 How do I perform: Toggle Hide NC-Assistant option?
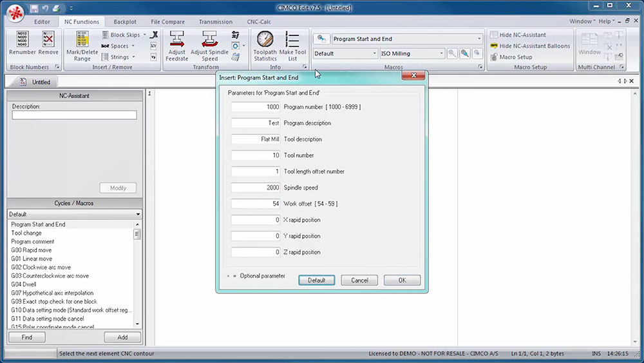(x=518, y=35)
